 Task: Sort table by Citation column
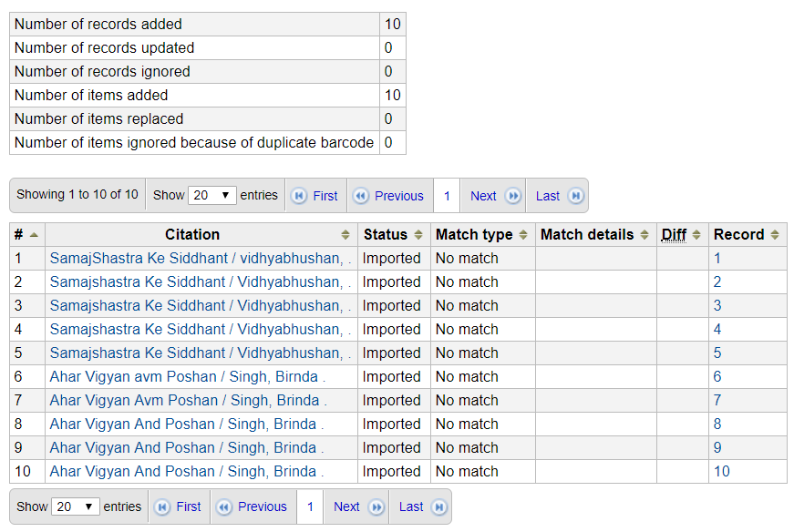click(201, 235)
